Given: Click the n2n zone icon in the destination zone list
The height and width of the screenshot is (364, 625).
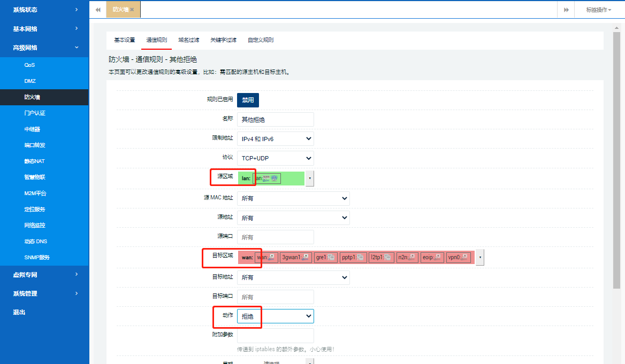Looking at the screenshot, I should (413, 257).
